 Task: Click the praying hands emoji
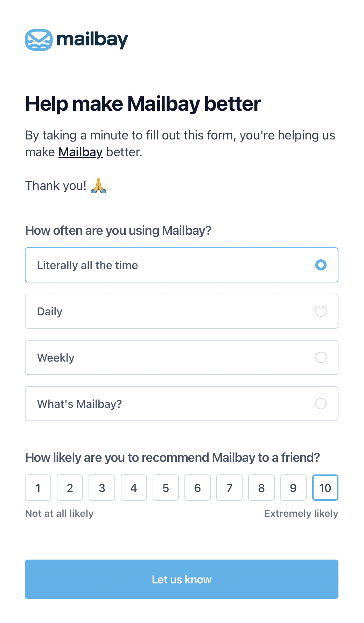[x=98, y=185]
